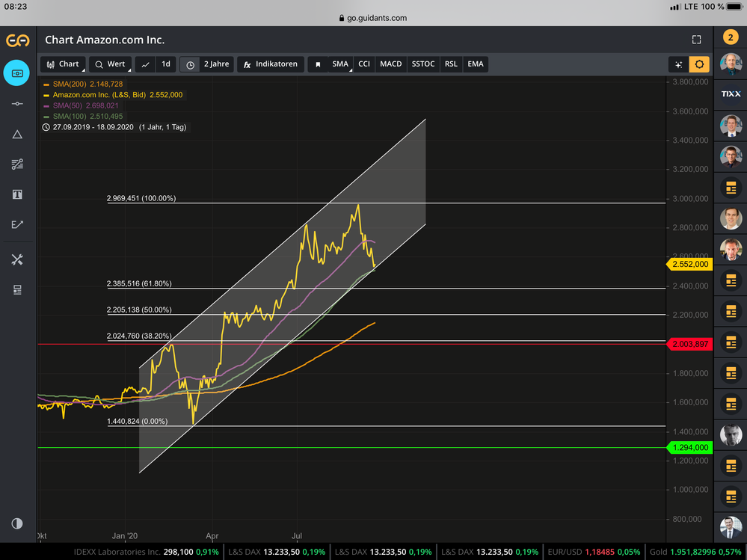This screenshot has height=560, width=747.
Task: Select the 1d interval button
Action: click(x=165, y=64)
